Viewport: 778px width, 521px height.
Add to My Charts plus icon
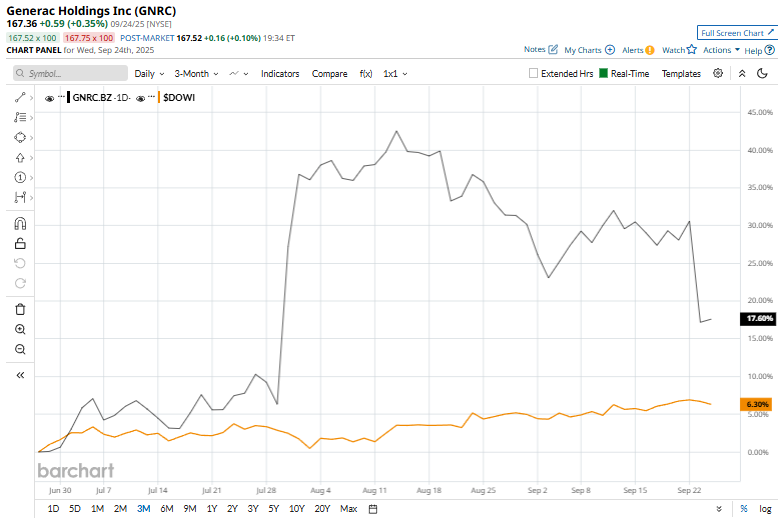(610, 50)
